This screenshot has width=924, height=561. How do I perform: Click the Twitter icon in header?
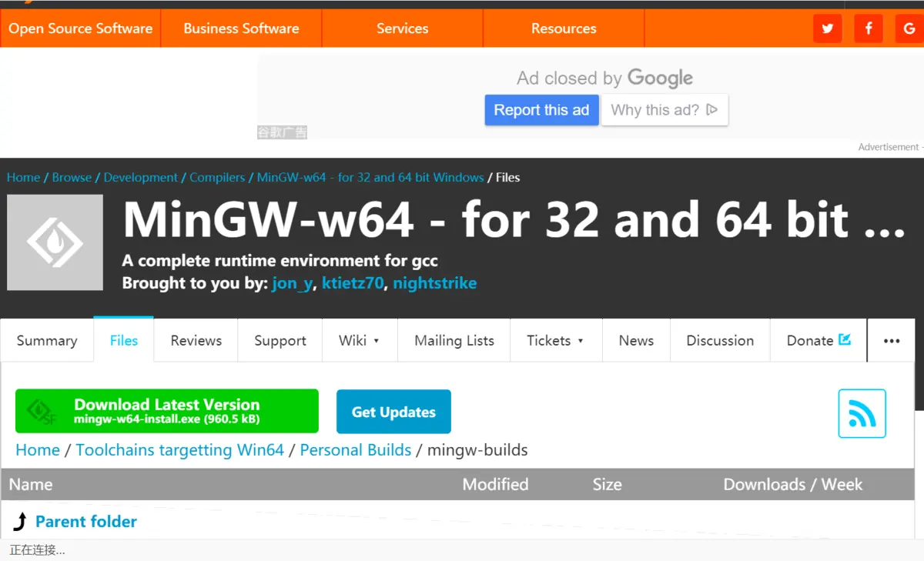(x=828, y=28)
